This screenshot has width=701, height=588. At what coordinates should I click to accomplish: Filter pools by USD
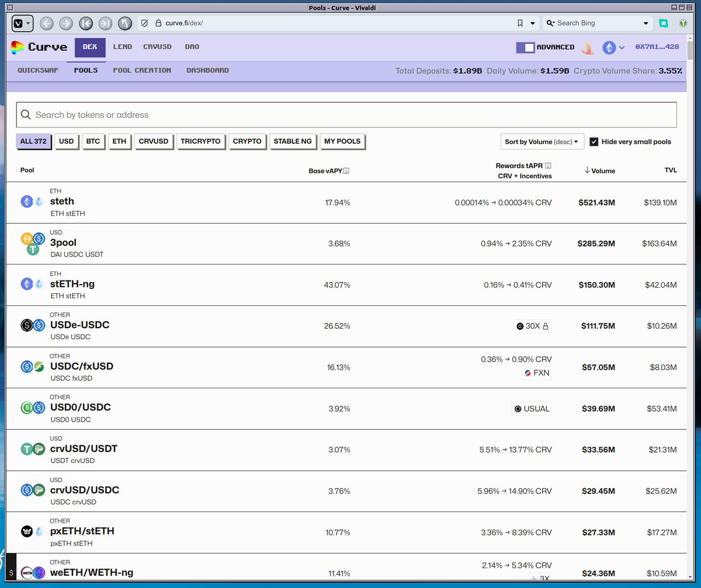[x=67, y=141]
